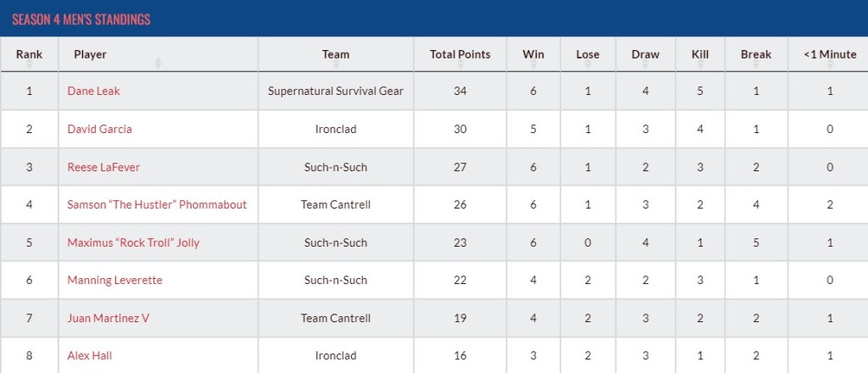Open David Garcia's player page

tap(99, 129)
